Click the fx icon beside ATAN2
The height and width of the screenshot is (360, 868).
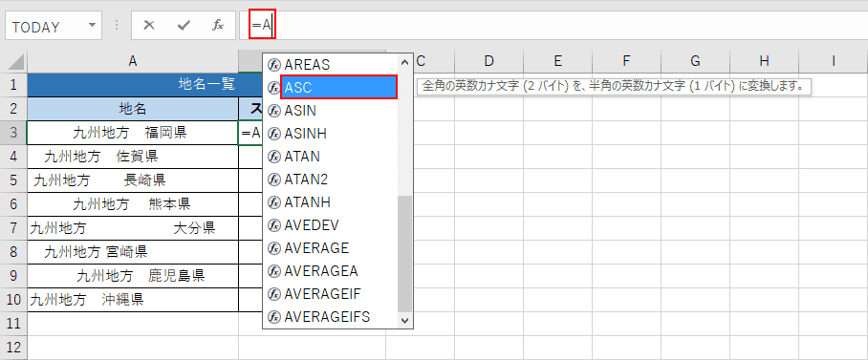point(274,180)
